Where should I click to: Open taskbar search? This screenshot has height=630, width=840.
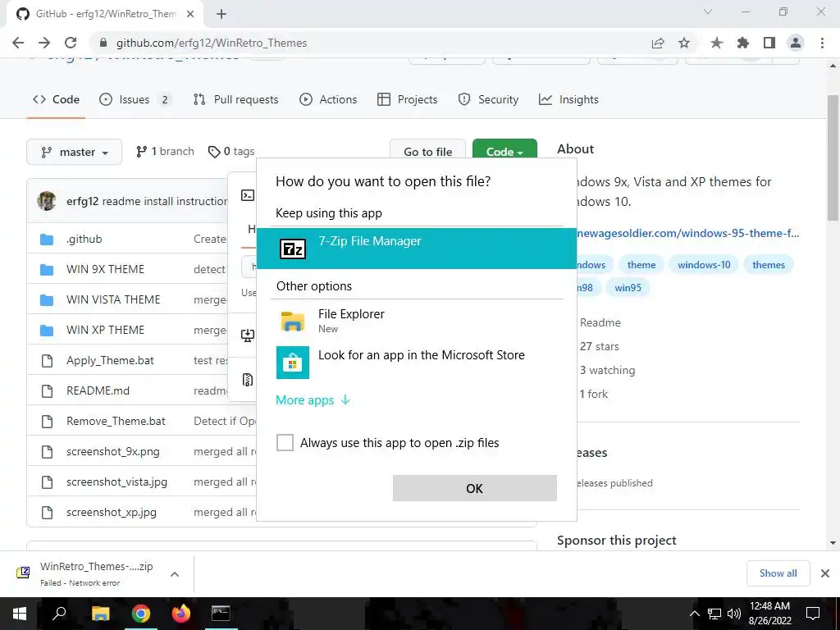click(59, 614)
